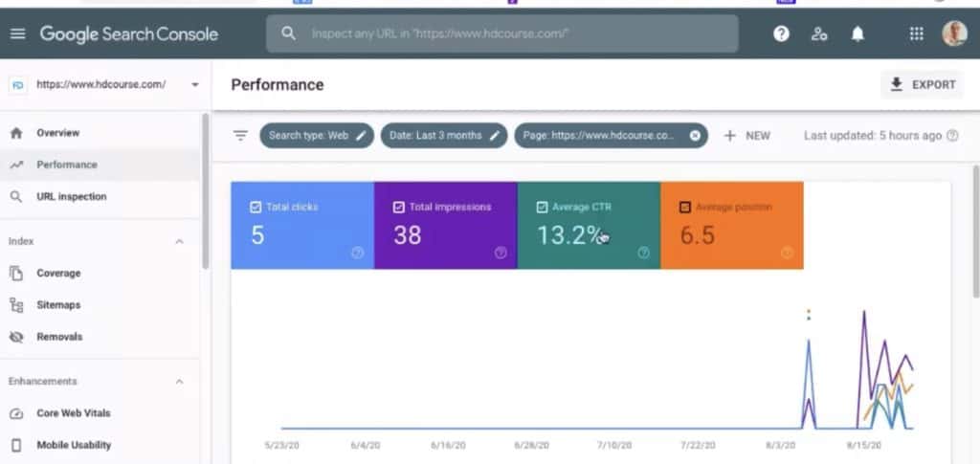Open help icon on Average position card
980x464 pixels.
click(x=787, y=253)
